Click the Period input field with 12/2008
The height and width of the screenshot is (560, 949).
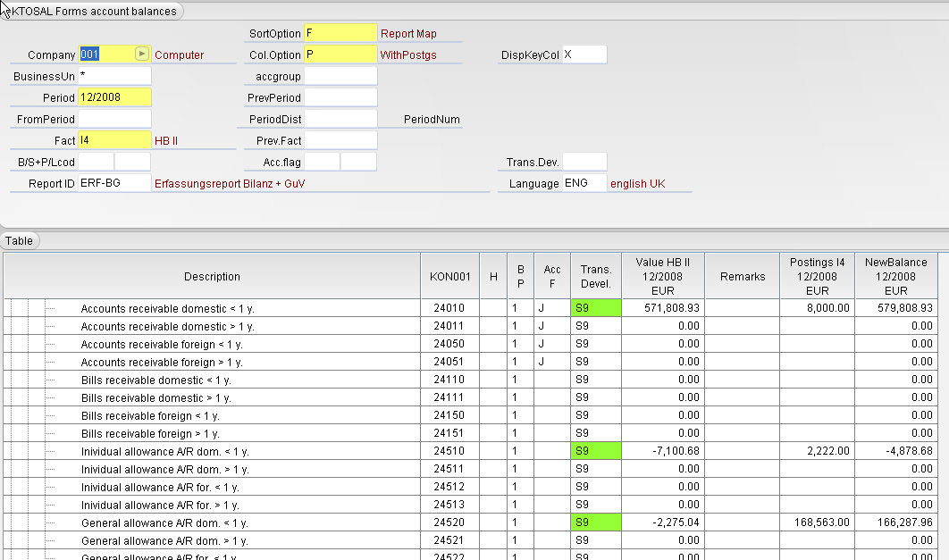[x=115, y=97]
